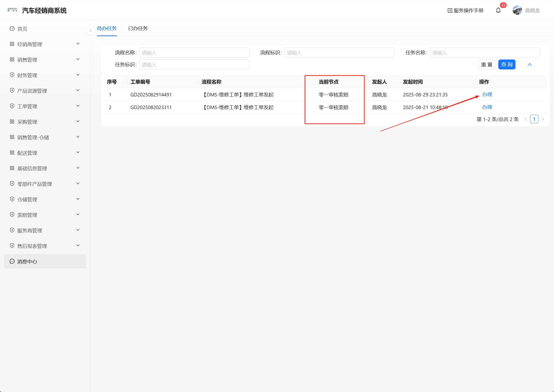
Task: Click the 采购管理 grid icon
Action: pyautogui.click(x=12, y=122)
